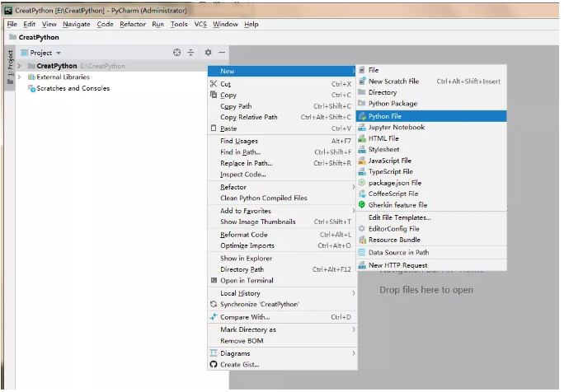Viewport: 564px width, 392px height.
Task: Click the TypeScript File icon
Action: click(362, 172)
